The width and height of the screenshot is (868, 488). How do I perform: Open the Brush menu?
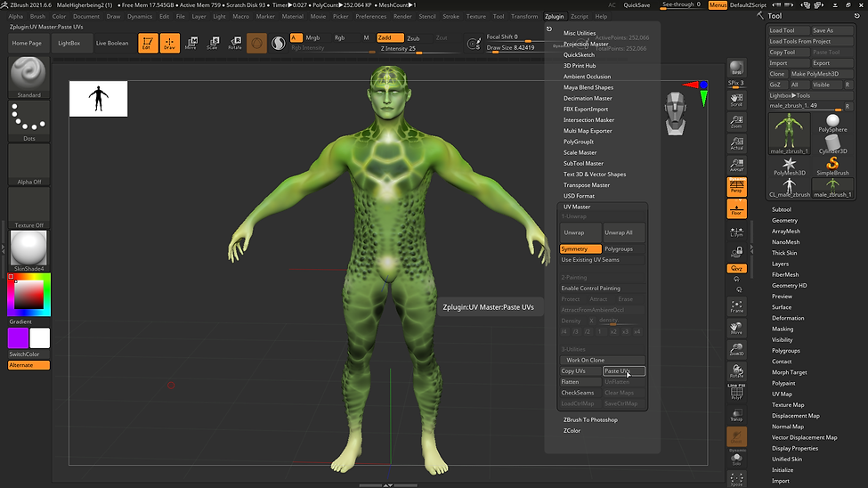[37, 16]
